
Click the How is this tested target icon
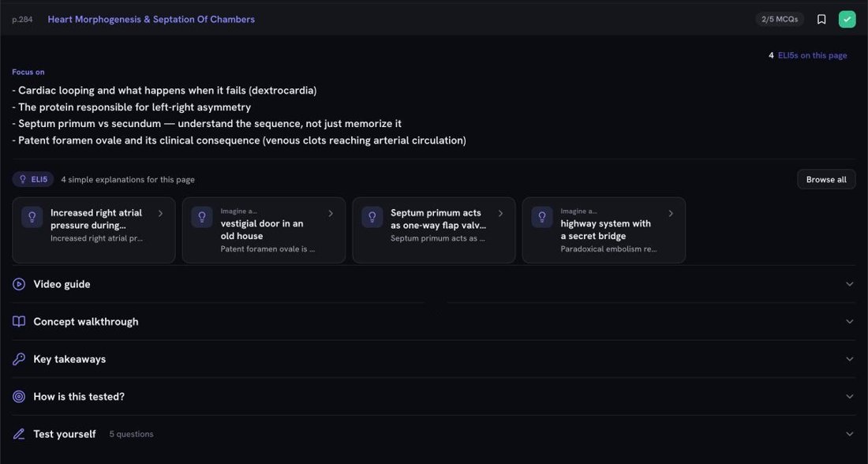[x=19, y=396]
